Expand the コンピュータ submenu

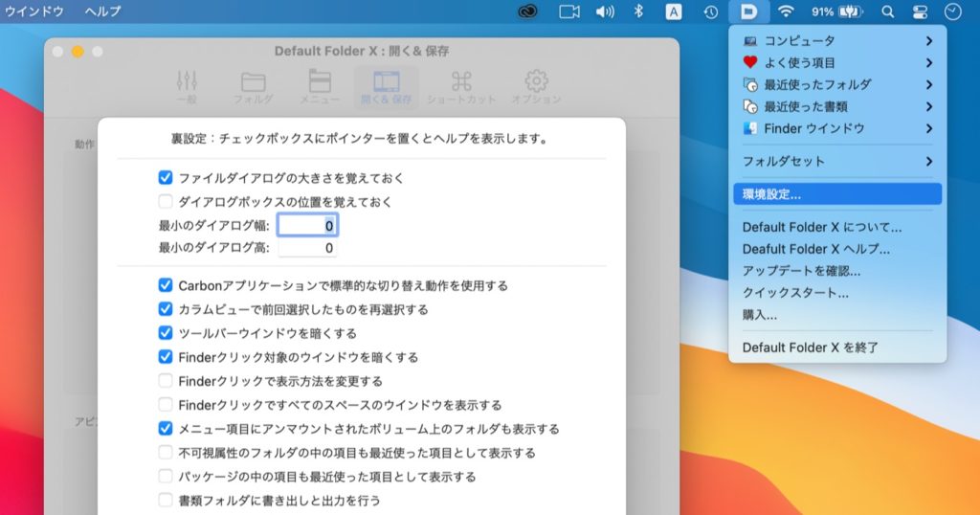(837, 40)
